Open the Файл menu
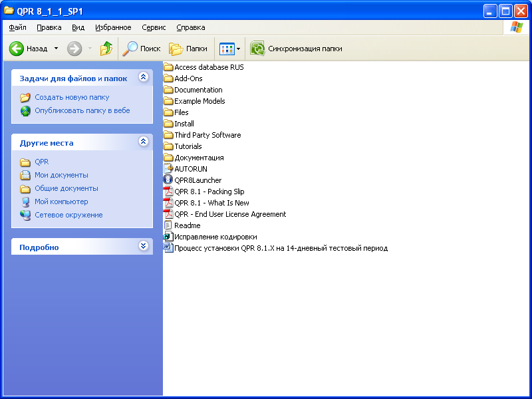The image size is (532, 399). 18,27
